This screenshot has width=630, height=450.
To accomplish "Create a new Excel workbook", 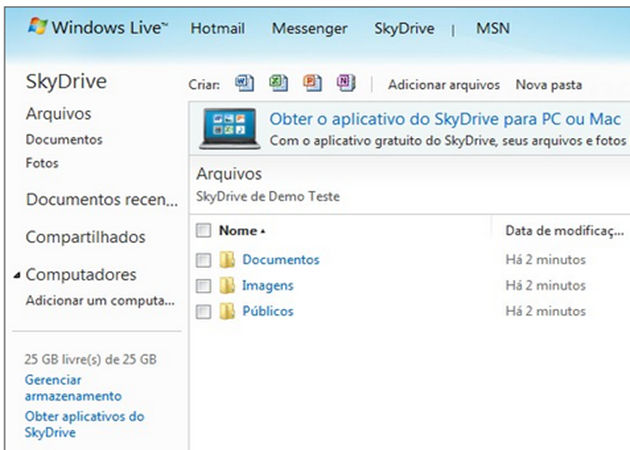I will (278, 84).
